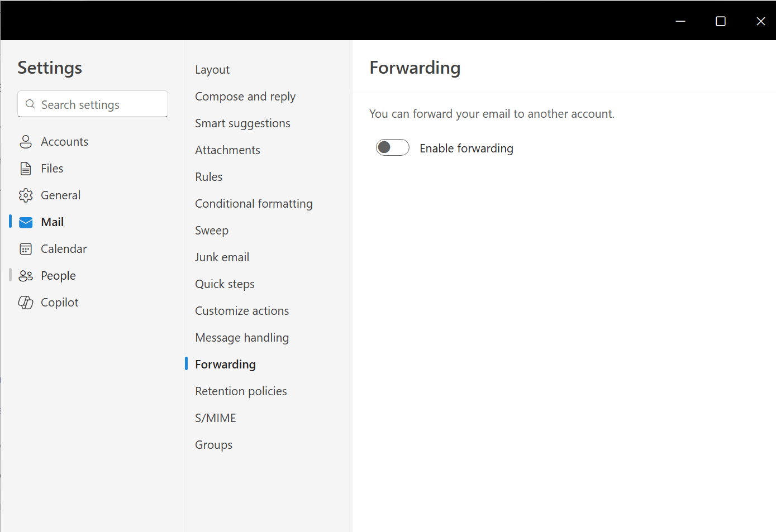Click inside the Search settings field
The height and width of the screenshot is (532, 776).
coord(92,104)
